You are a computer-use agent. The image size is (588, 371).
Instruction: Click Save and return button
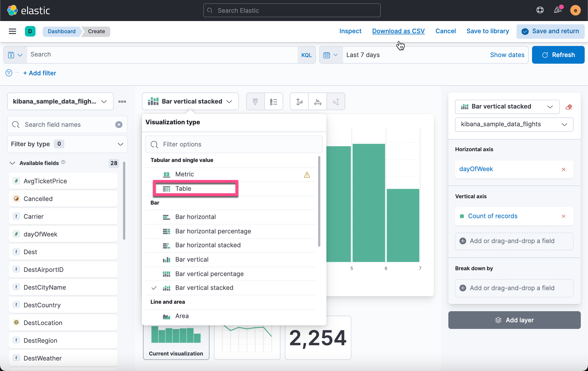(x=550, y=31)
